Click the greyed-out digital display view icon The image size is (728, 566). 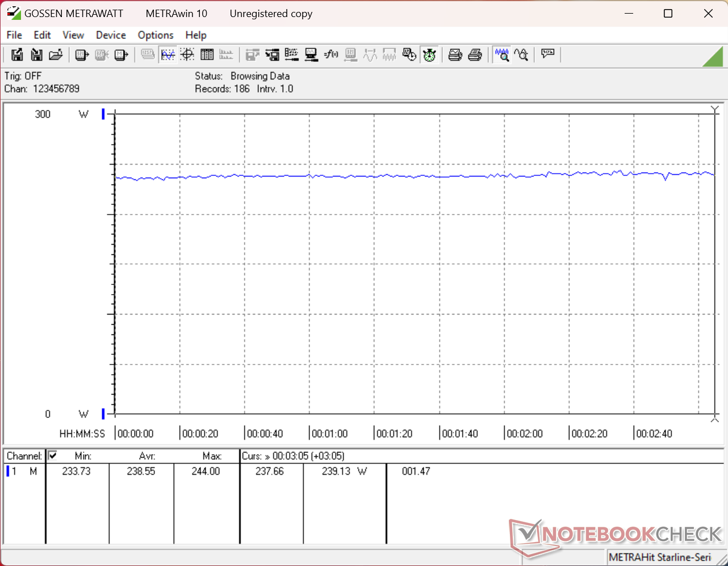click(148, 54)
